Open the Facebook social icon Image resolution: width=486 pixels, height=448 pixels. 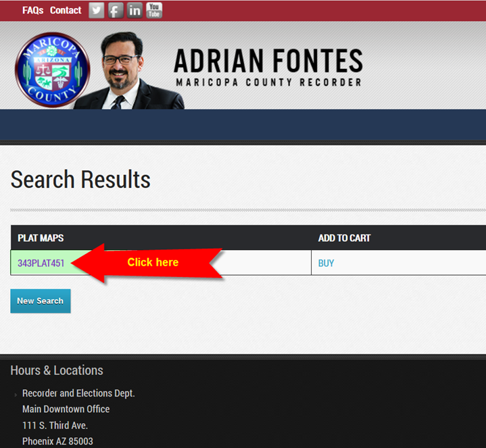(x=116, y=10)
